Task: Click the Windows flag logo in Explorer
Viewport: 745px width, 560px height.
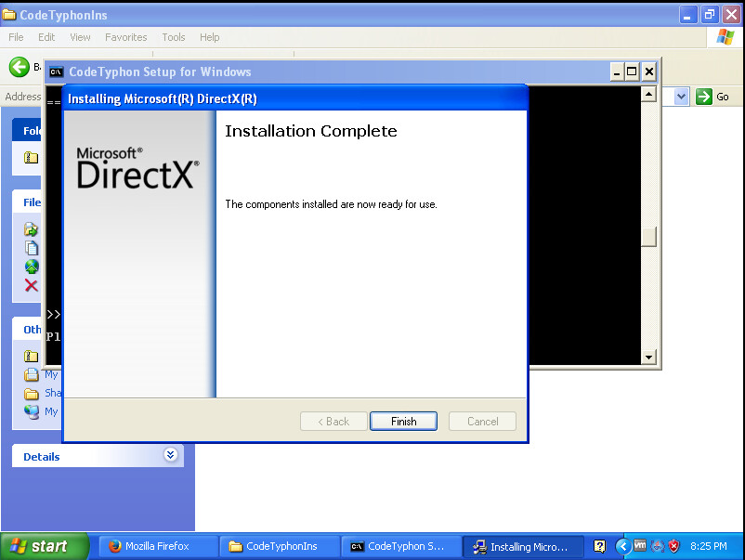Action: 725,37
